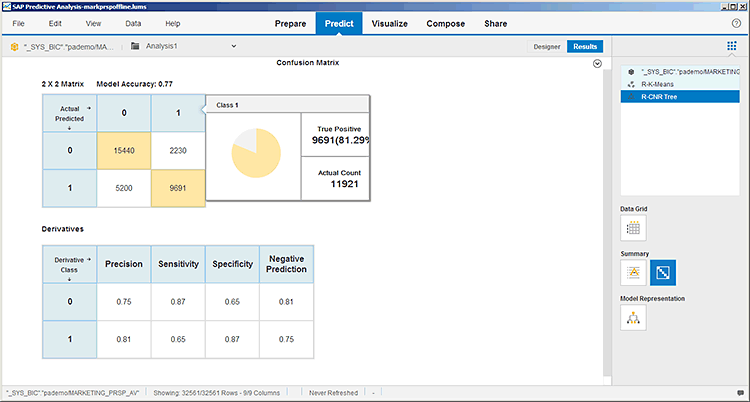
Task: Open the Data menu
Action: click(x=133, y=23)
